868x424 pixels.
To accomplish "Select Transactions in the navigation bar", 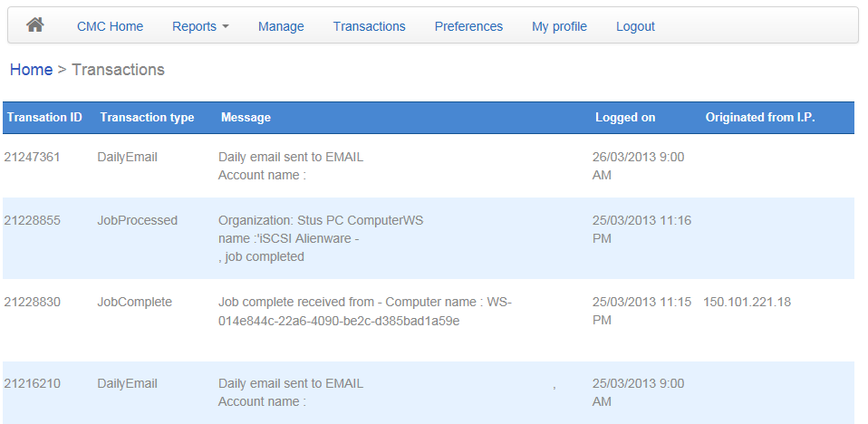I will [369, 26].
